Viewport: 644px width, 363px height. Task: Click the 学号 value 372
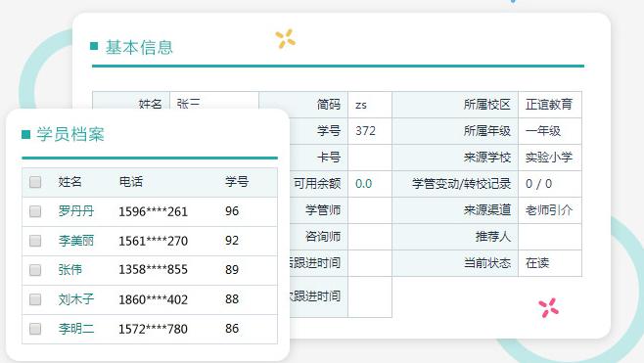click(365, 131)
